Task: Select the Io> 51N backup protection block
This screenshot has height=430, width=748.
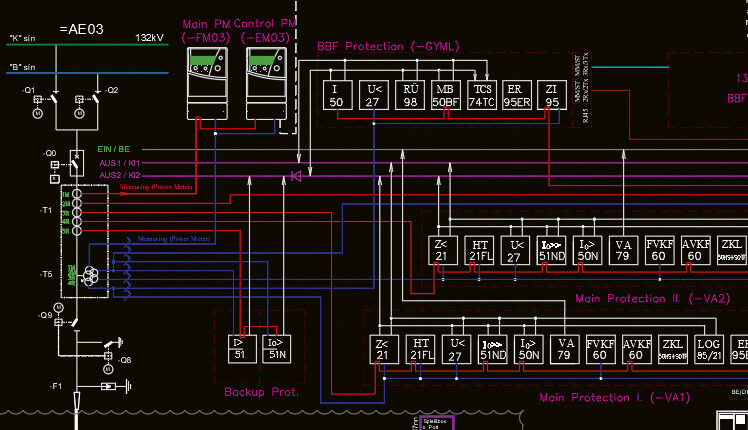Action: click(276, 348)
